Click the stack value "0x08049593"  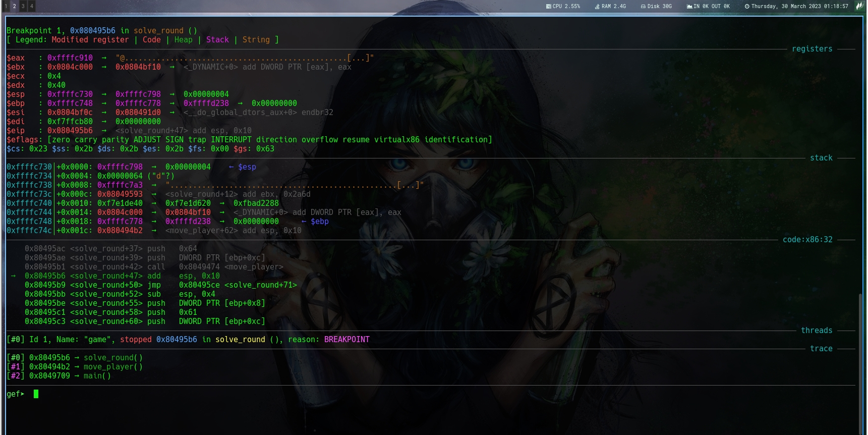120,194
